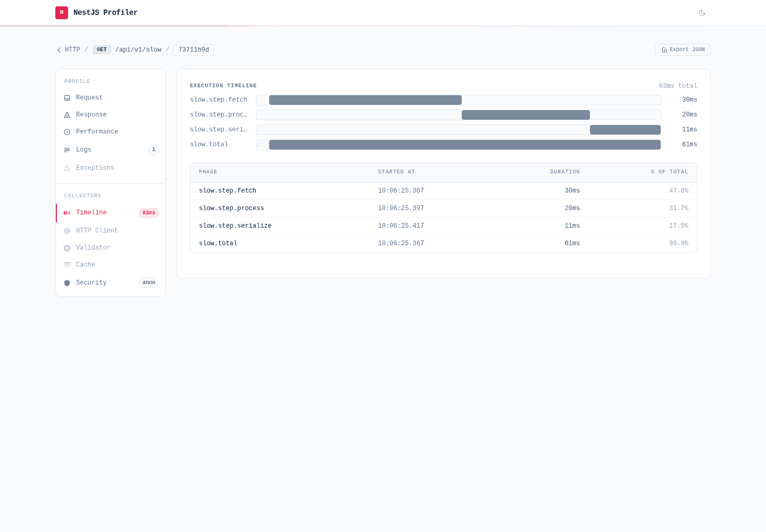The image size is (766, 532).
Task: Click the Exceptions warning icon
Action: point(67,168)
